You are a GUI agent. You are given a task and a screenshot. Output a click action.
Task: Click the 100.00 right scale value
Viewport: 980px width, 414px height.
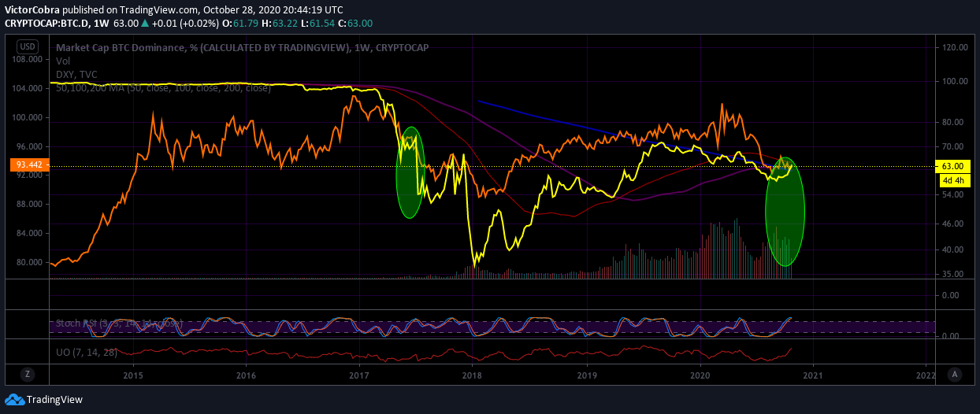coord(955,81)
